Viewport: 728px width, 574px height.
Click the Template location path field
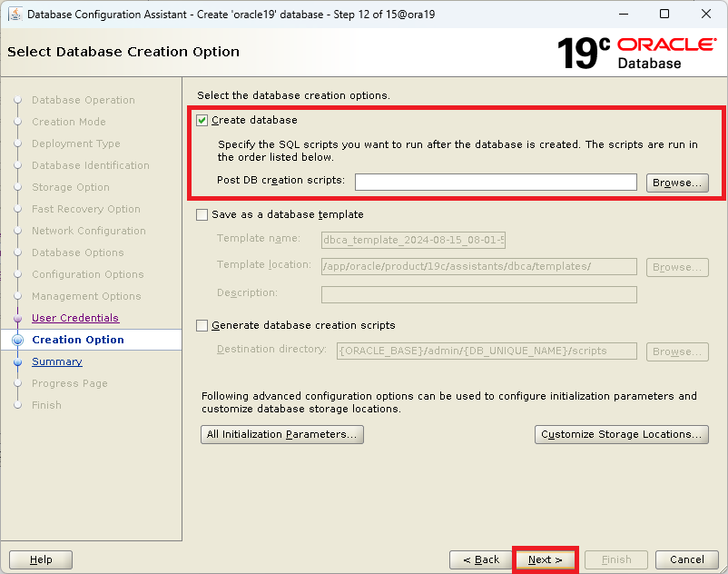click(x=479, y=267)
